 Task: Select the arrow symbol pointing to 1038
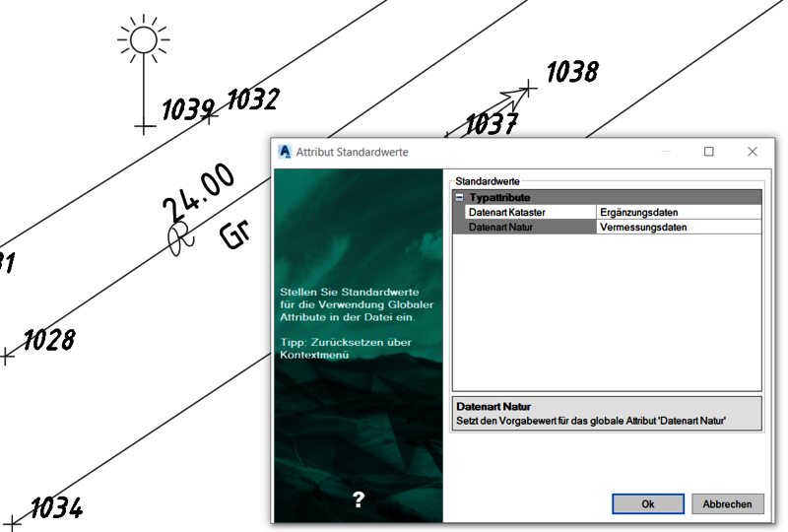(510, 97)
